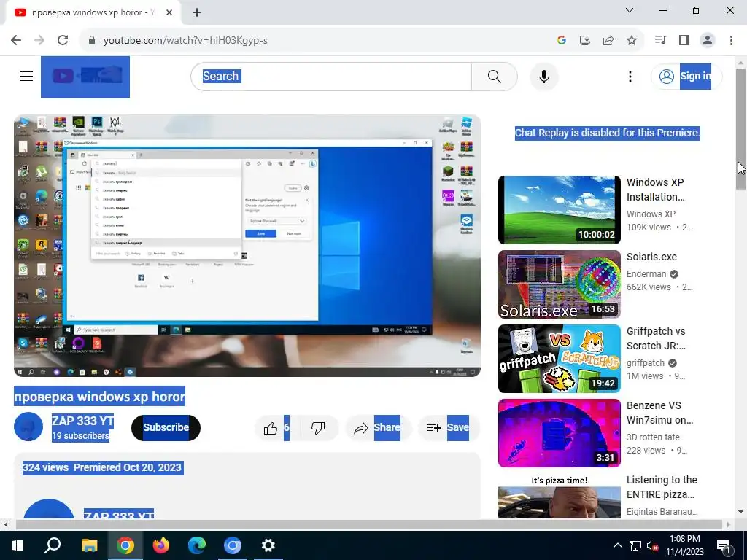The image size is (747, 560).
Task: Open File Explorer from taskbar
Action: point(89,545)
